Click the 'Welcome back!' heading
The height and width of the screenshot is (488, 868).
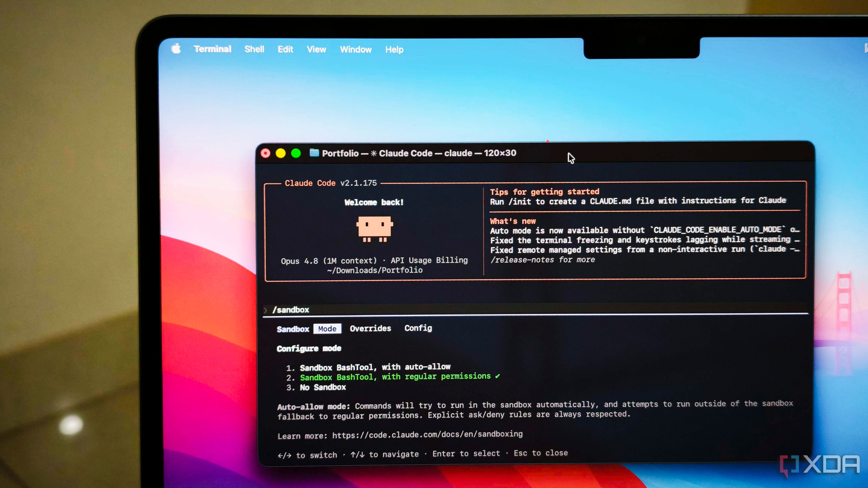coord(374,202)
